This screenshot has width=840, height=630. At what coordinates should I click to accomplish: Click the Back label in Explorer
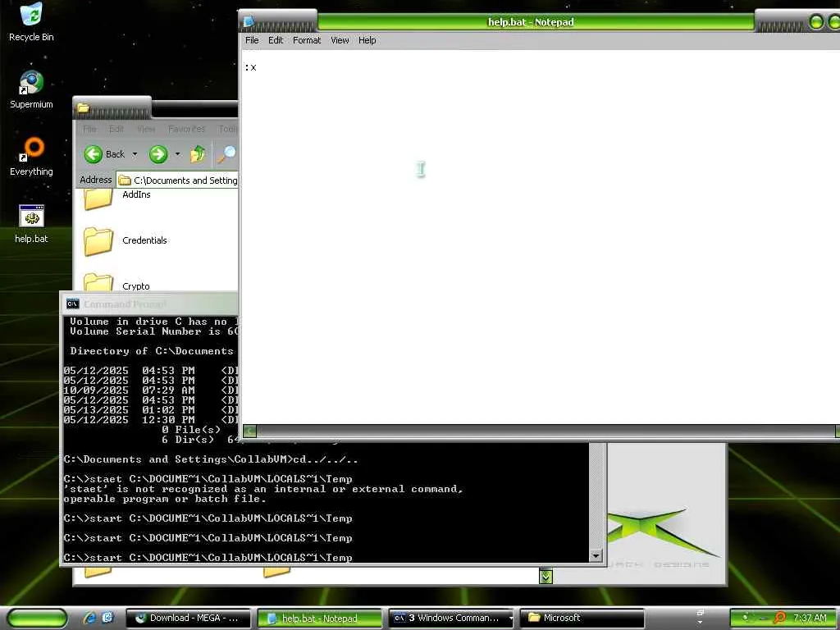click(x=115, y=154)
